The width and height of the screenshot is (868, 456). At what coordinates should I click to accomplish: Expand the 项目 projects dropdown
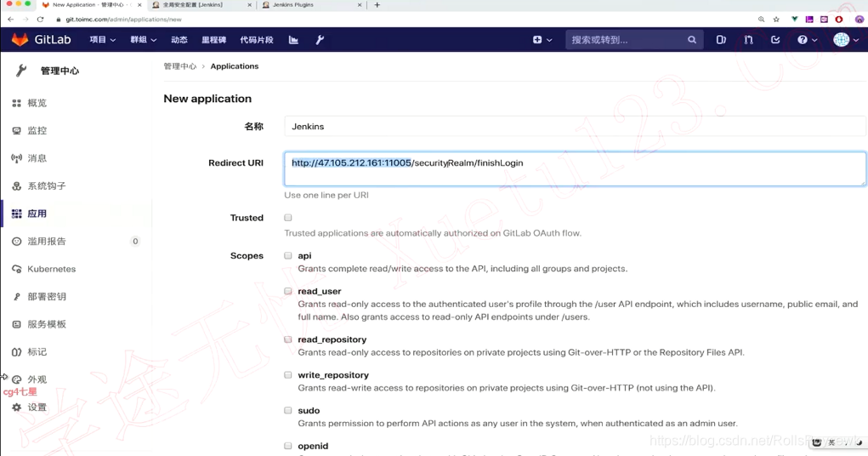click(x=103, y=40)
